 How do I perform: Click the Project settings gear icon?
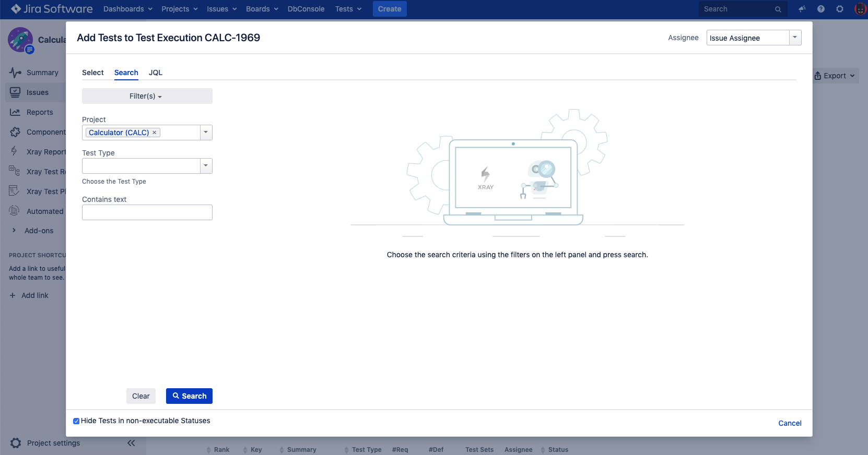pos(16,443)
